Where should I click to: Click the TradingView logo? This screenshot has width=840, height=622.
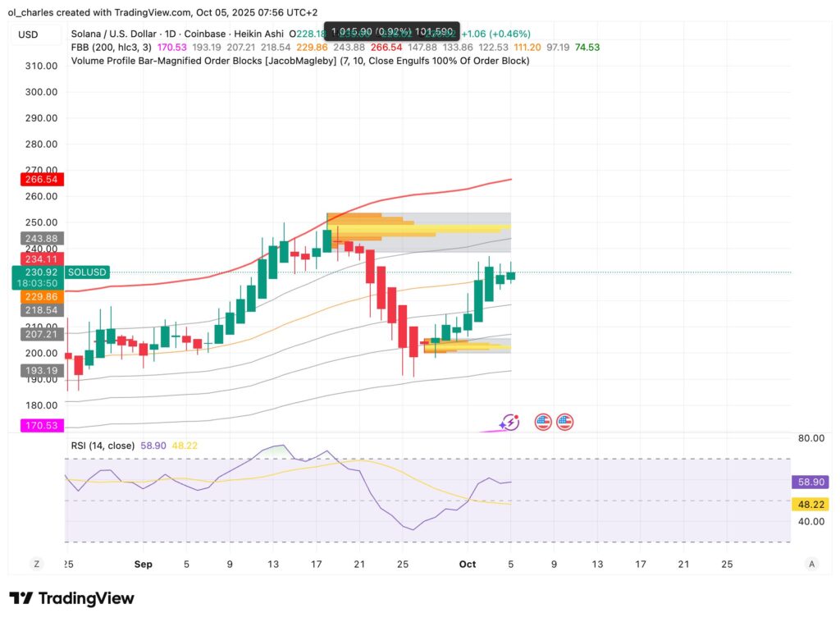pyautogui.click(x=71, y=598)
